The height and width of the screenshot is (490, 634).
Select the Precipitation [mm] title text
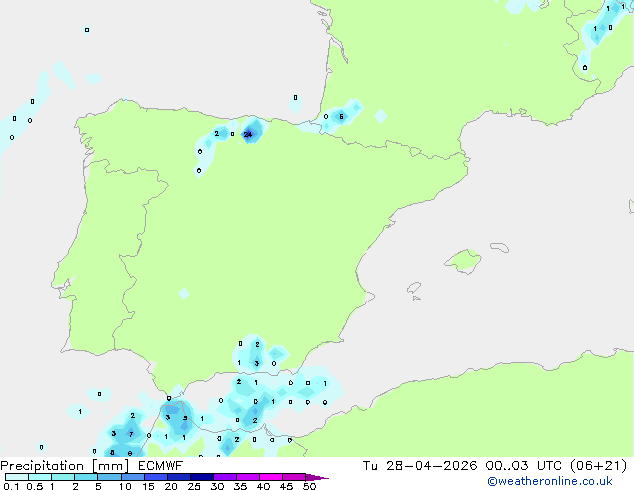[65, 466]
